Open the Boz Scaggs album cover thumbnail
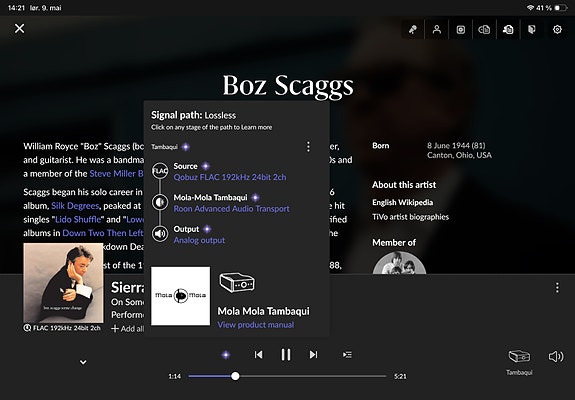The height and width of the screenshot is (400, 575). point(63,283)
